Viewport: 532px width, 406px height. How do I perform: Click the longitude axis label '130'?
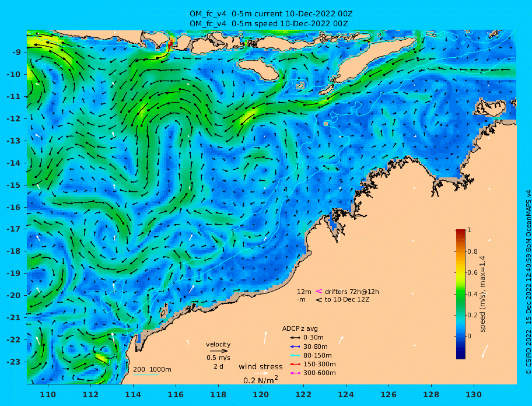[x=474, y=394]
